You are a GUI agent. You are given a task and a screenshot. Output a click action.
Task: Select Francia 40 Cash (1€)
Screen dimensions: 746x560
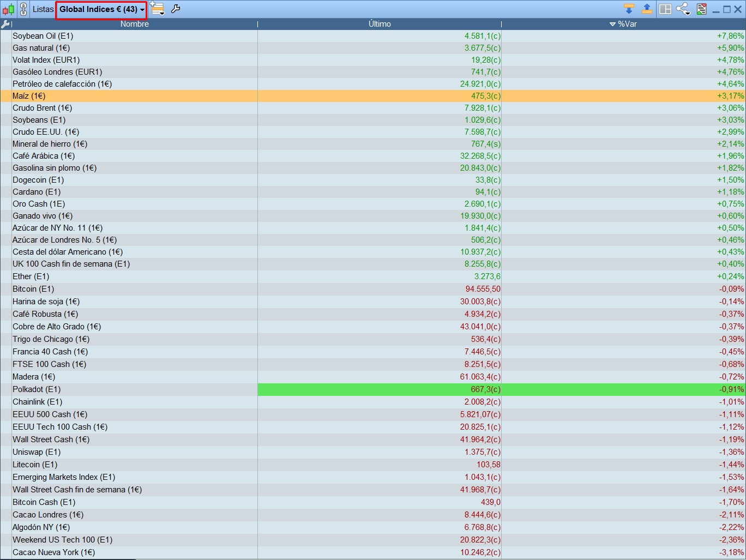click(50, 352)
